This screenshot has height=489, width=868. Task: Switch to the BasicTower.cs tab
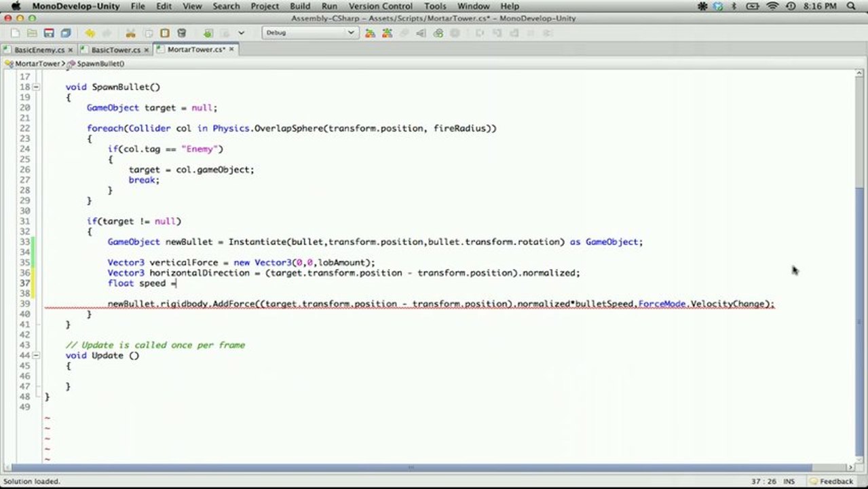pos(115,50)
